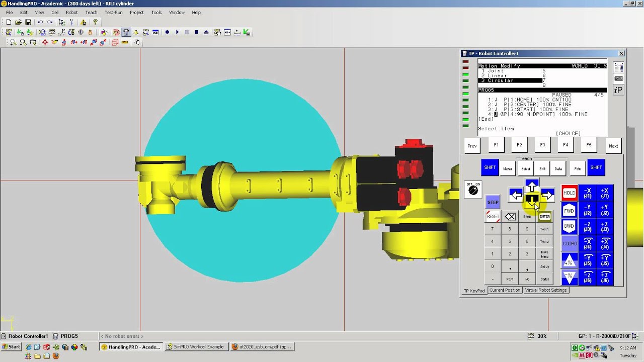Image resolution: width=644 pixels, height=362 pixels.
Task: Click the red HOLD key
Action: click(569, 193)
